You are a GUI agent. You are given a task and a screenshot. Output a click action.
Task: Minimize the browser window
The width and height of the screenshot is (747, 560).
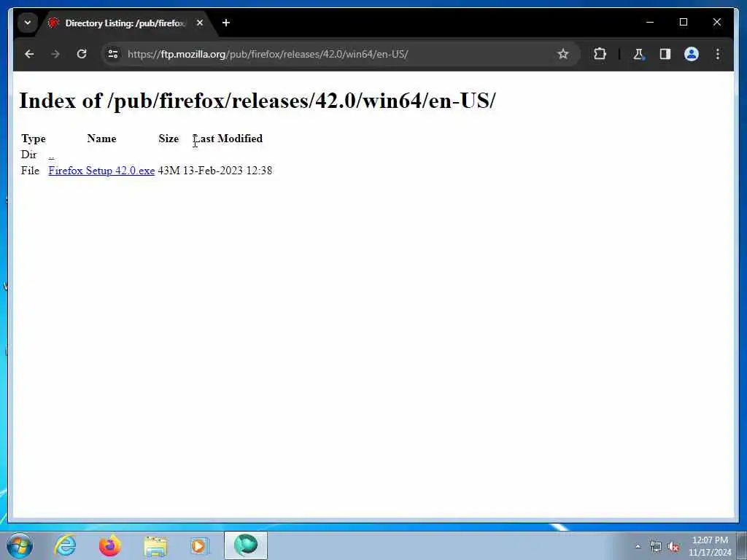[x=650, y=22]
